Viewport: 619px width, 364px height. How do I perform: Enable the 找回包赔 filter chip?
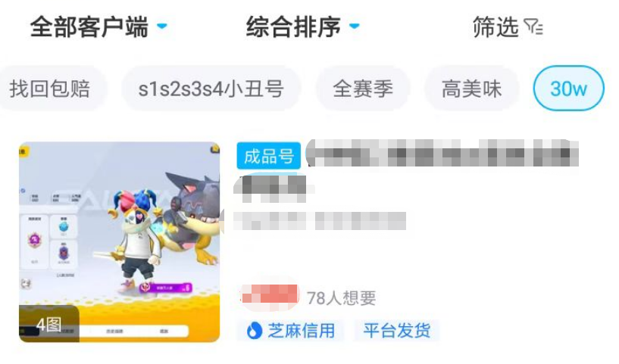(x=51, y=89)
